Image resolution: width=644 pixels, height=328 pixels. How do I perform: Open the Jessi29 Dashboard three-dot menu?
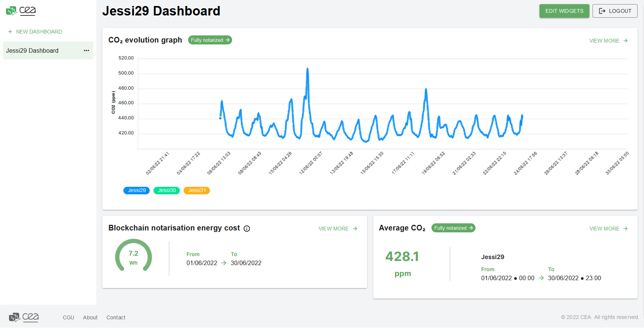(87, 50)
